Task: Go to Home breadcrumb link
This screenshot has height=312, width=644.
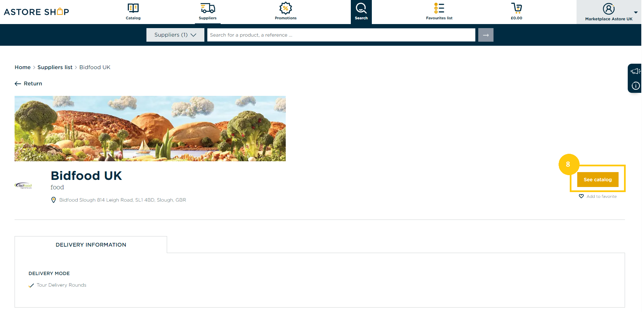Action: (x=23, y=67)
